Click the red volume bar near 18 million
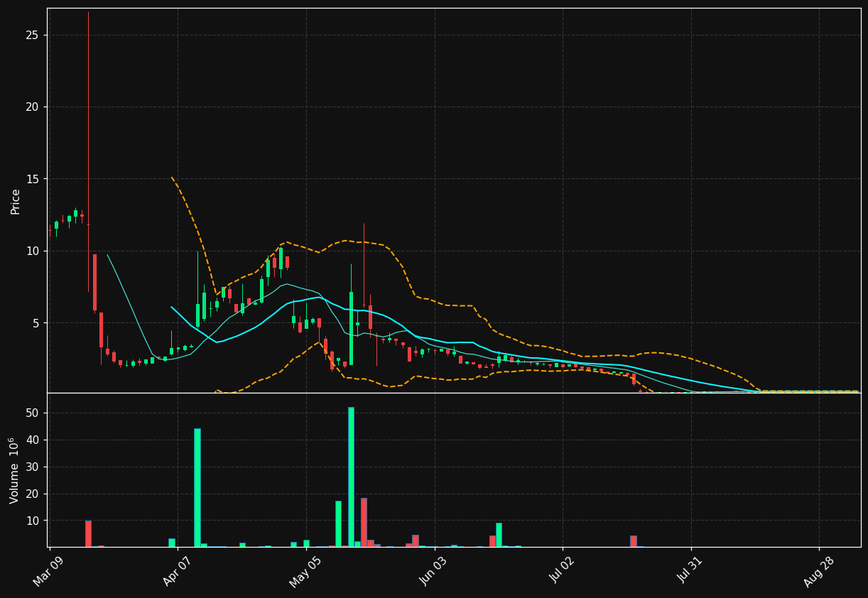 tap(364, 523)
